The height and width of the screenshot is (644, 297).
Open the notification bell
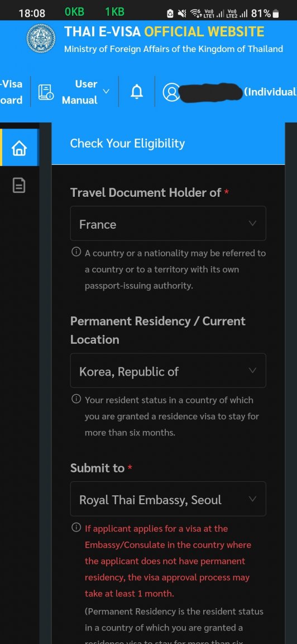pos(137,92)
